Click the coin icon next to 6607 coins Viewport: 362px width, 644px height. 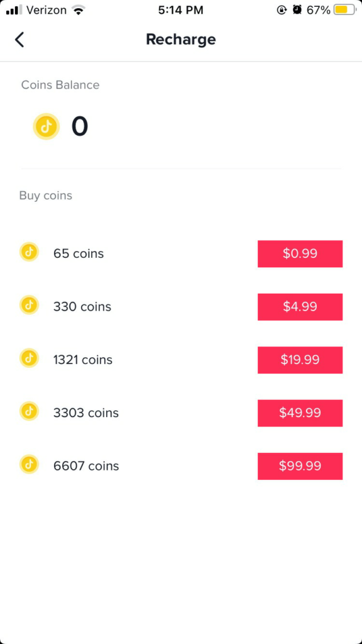pos(29,466)
